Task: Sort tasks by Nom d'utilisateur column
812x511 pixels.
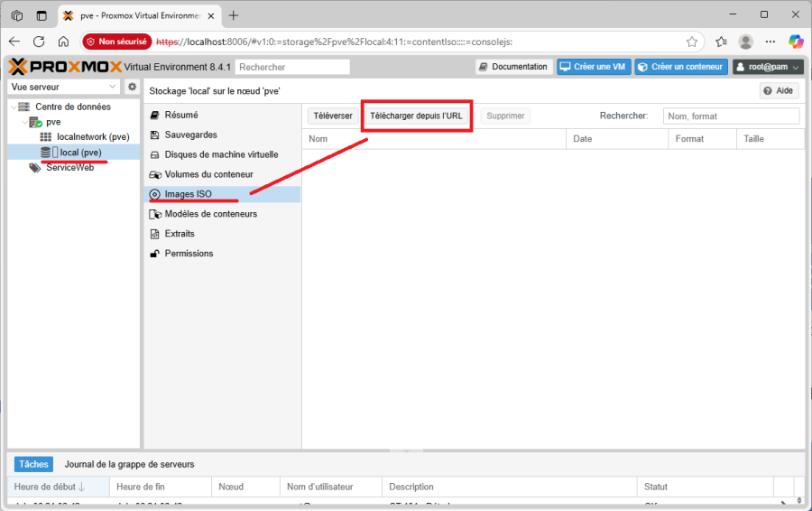Action: click(x=331, y=487)
